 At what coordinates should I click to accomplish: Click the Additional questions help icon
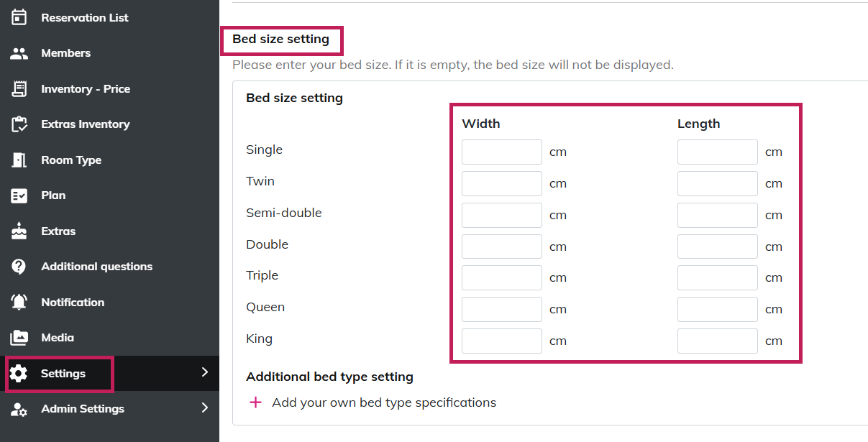point(19,267)
